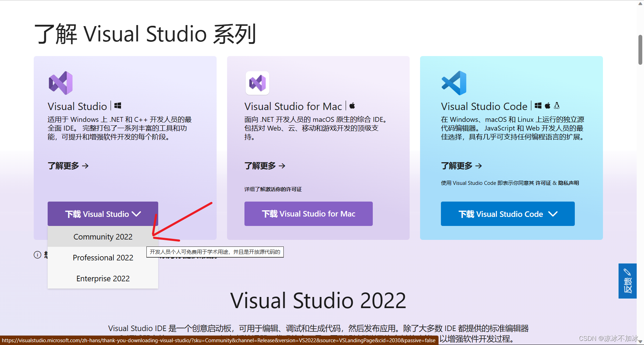The width and height of the screenshot is (644, 345).
Task: Click the Apple icon beside Visual Studio for Mac
Action: [352, 105]
